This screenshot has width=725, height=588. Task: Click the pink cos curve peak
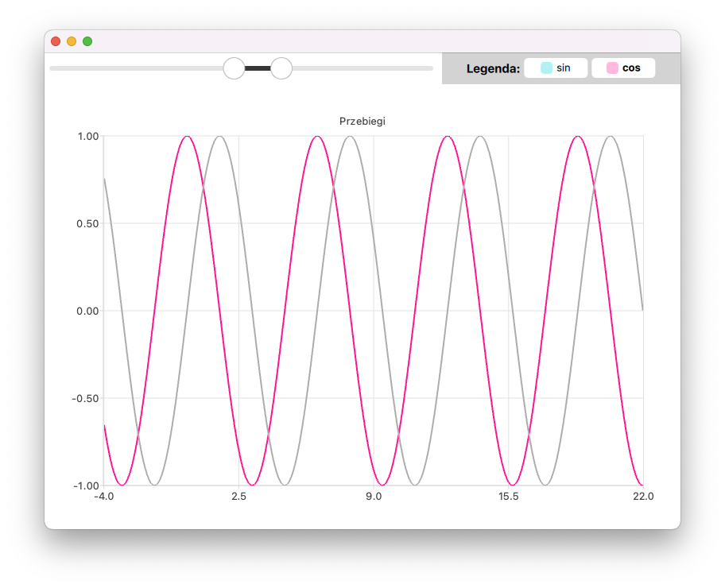tap(187, 137)
